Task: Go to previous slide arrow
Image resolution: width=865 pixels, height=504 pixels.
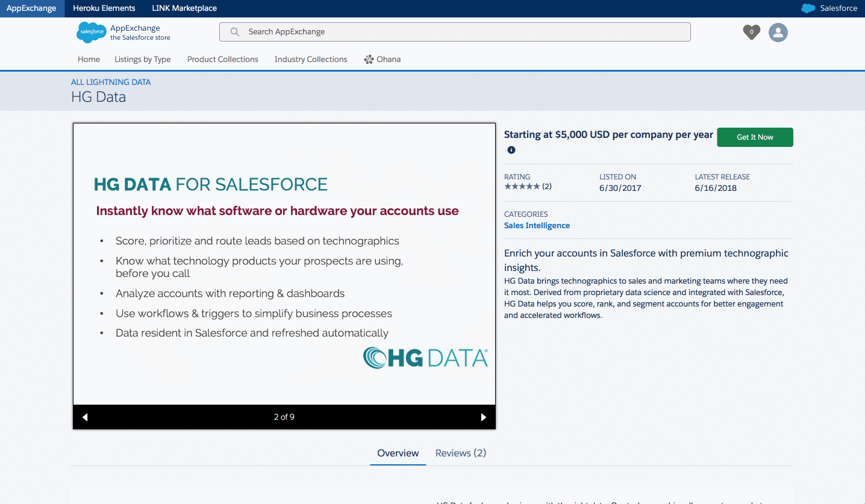Action: pyautogui.click(x=85, y=417)
